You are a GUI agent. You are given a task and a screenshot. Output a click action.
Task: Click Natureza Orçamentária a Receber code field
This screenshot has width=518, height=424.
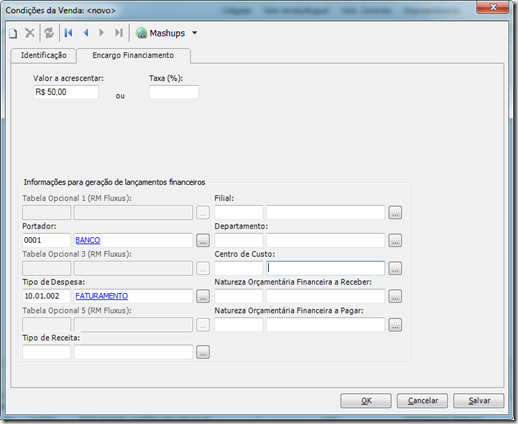(x=239, y=296)
